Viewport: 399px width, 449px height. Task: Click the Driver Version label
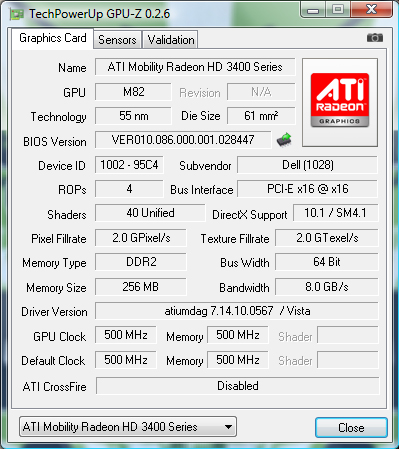coord(54,312)
